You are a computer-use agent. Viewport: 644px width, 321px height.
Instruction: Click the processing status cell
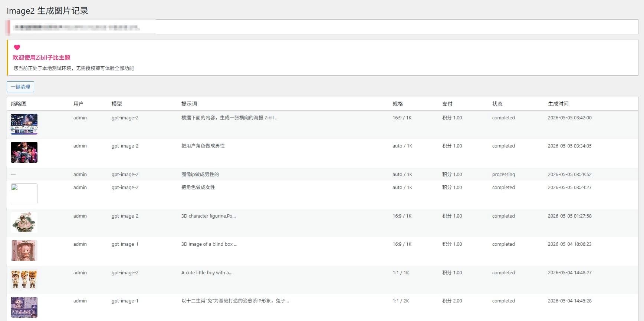(503, 174)
